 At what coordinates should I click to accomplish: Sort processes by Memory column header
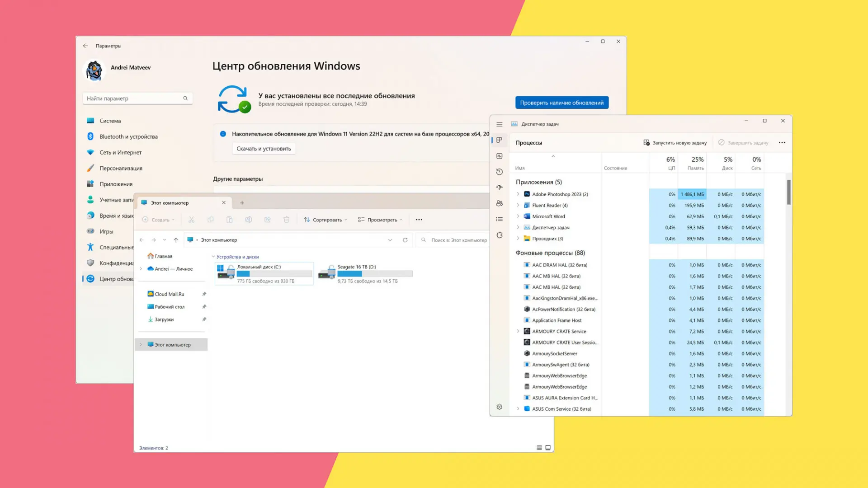pyautogui.click(x=692, y=163)
